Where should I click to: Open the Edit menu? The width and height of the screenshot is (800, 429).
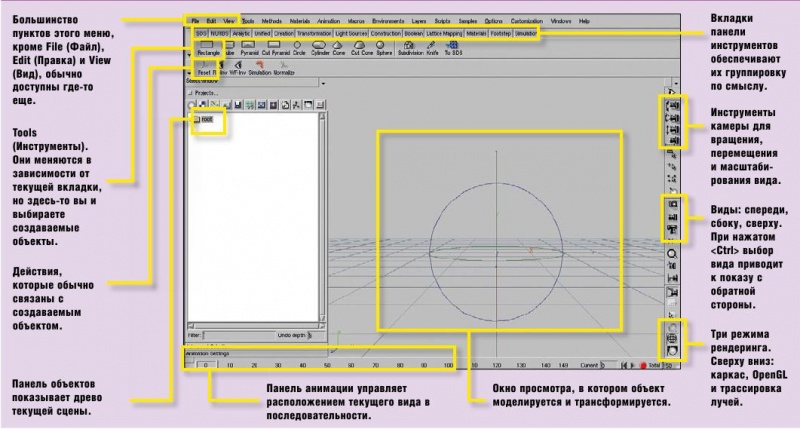(x=211, y=21)
